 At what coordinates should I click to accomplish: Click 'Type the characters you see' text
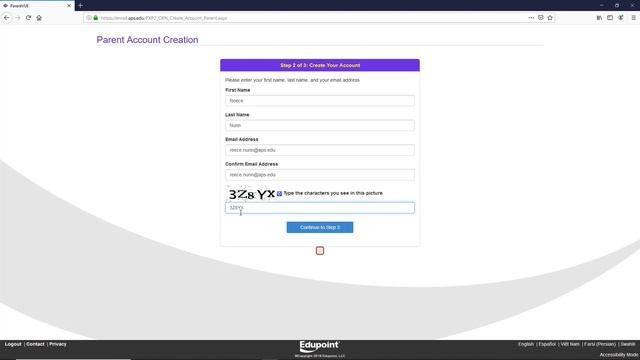pos(333,193)
